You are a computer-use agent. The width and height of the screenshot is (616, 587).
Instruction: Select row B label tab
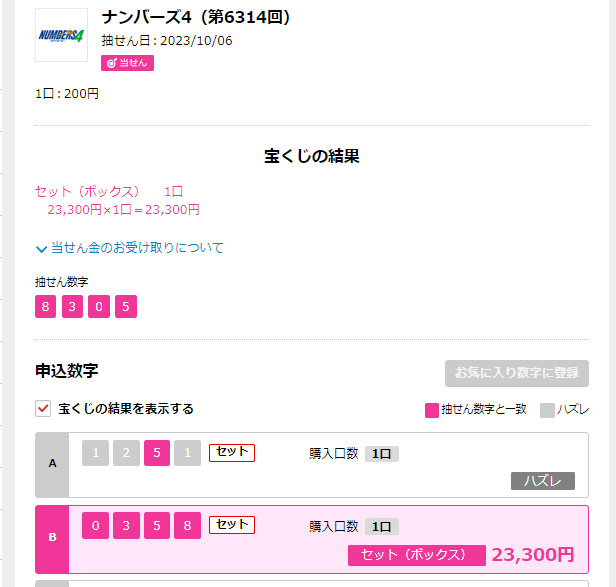click(x=52, y=539)
